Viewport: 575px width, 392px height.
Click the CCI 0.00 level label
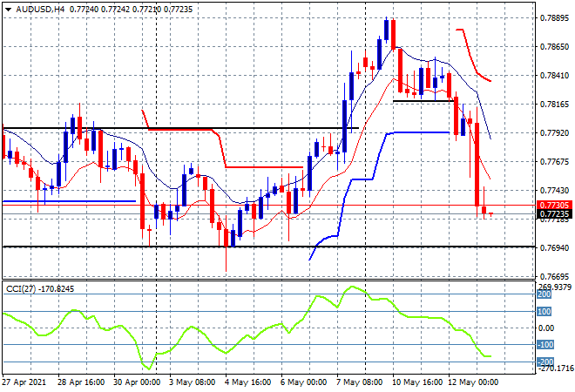[x=546, y=328]
